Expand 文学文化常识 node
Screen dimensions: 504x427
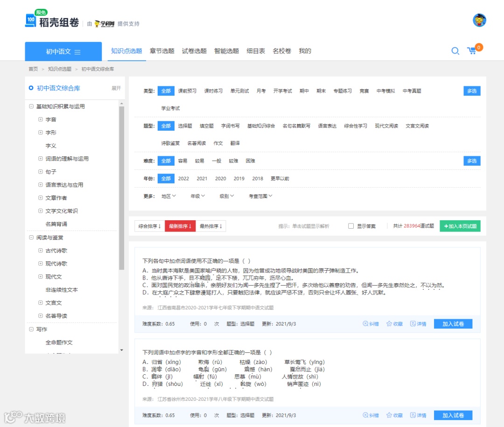tap(41, 211)
